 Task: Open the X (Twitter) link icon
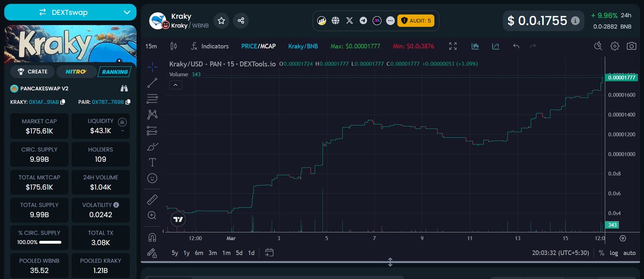(350, 20)
